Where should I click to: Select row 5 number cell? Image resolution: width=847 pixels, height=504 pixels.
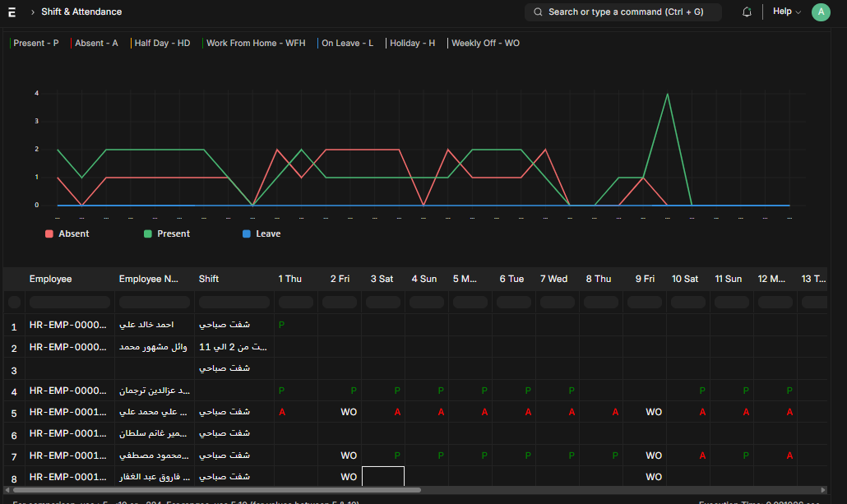coord(14,413)
